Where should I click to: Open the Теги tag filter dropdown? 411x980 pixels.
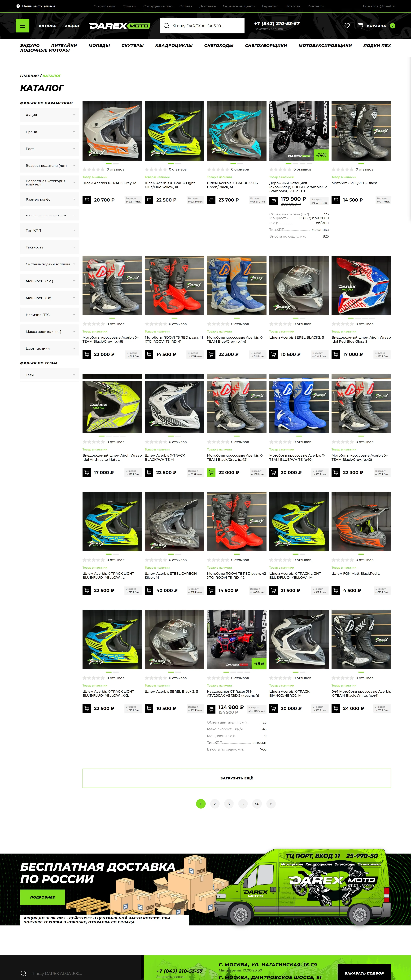click(x=49, y=375)
